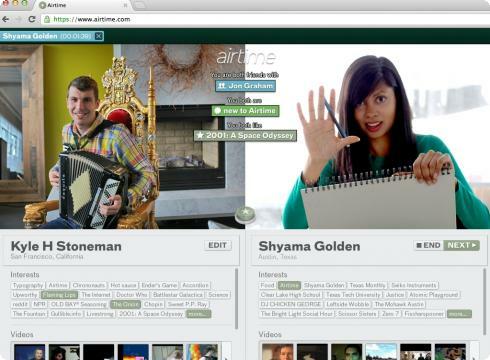Open the Jon Graham mutual friend badge
The image size is (490, 360).
click(246, 86)
